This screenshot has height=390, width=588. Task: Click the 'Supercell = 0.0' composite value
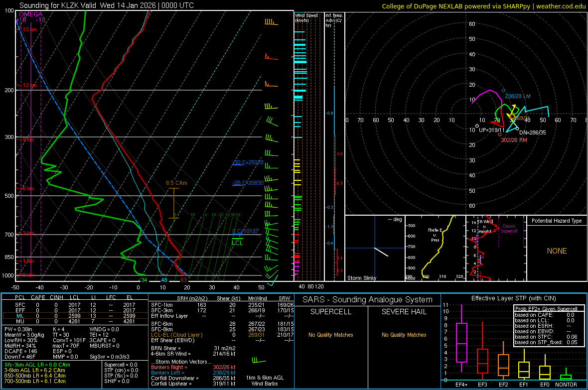(121, 365)
